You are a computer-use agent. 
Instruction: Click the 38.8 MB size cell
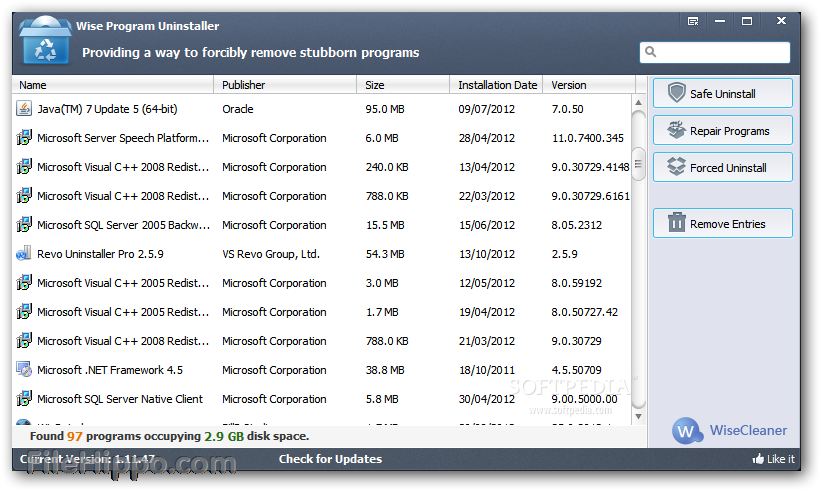385,370
